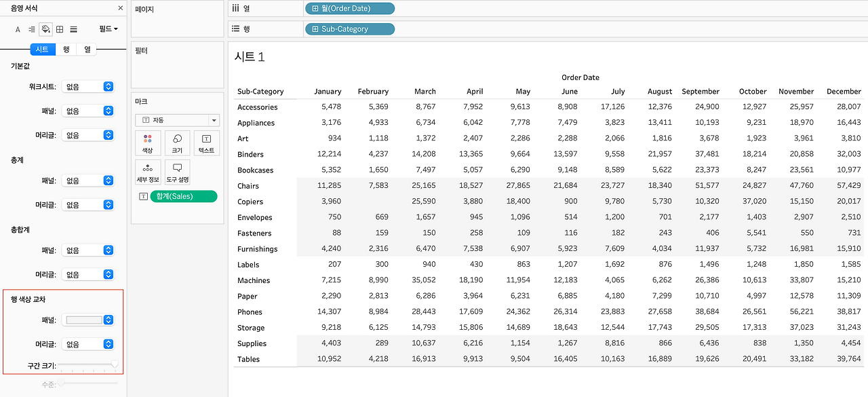Open the font formatting (A) icon
The image size is (868, 397).
(x=18, y=29)
